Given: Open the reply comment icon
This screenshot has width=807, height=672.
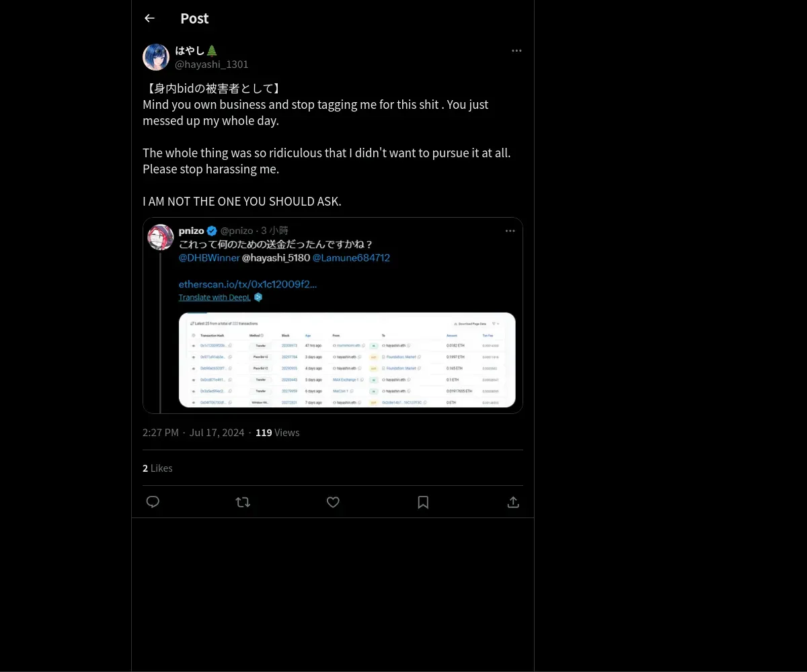Looking at the screenshot, I should coord(153,502).
